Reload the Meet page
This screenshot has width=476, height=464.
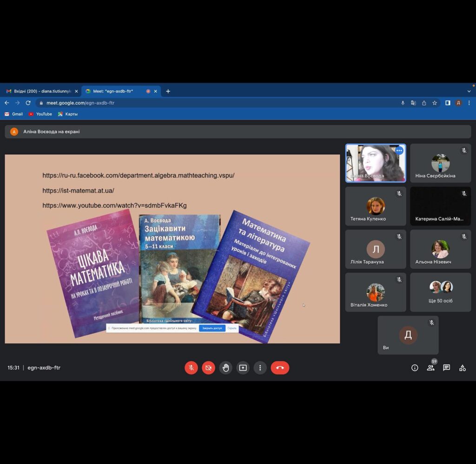coord(28,103)
